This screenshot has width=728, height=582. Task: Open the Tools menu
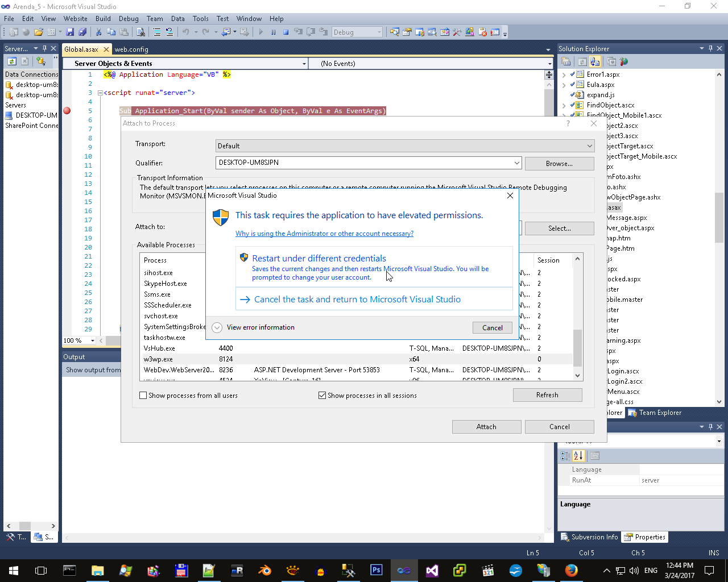pos(201,19)
